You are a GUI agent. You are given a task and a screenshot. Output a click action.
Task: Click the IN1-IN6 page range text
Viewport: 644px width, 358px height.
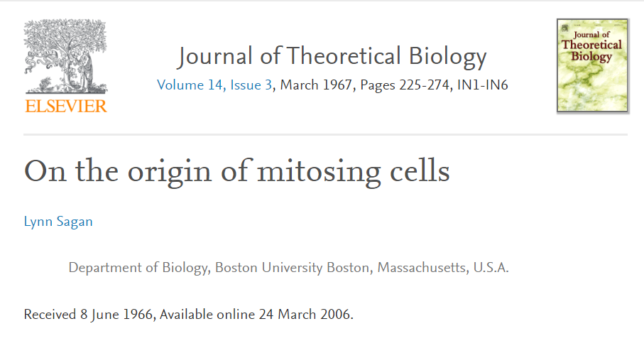(482, 86)
